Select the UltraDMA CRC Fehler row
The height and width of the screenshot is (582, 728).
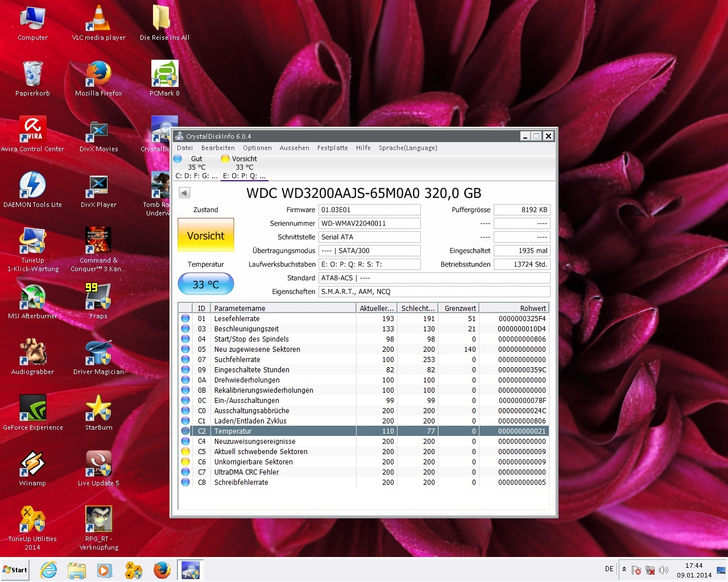tap(364, 472)
